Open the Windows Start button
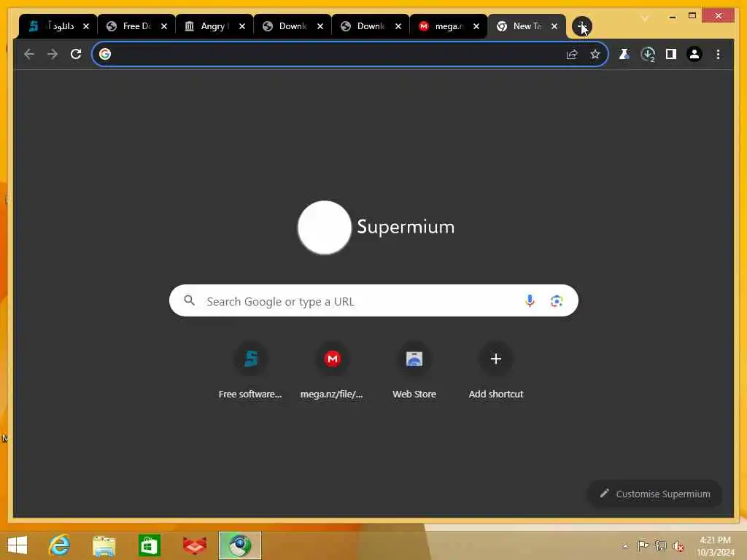 [18, 545]
